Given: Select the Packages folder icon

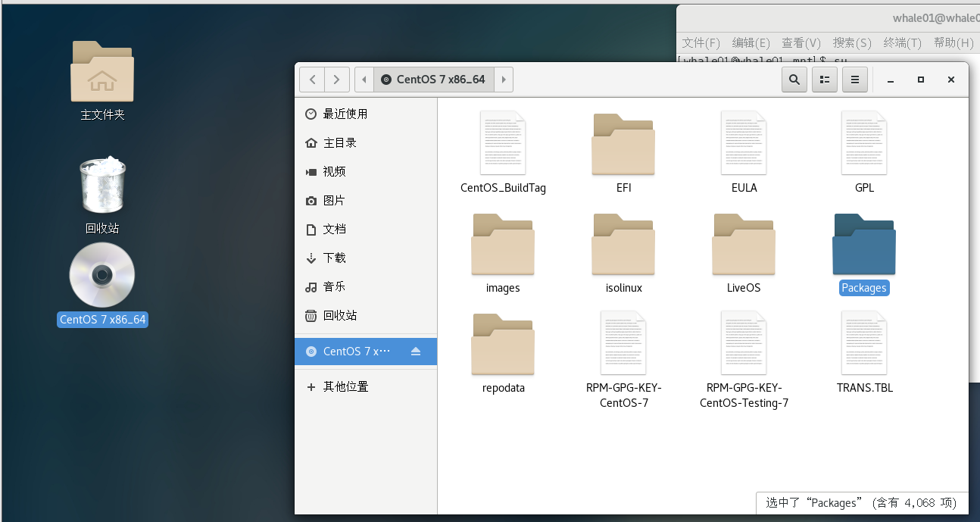Looking at the screenshot, I should coord(864,244).
